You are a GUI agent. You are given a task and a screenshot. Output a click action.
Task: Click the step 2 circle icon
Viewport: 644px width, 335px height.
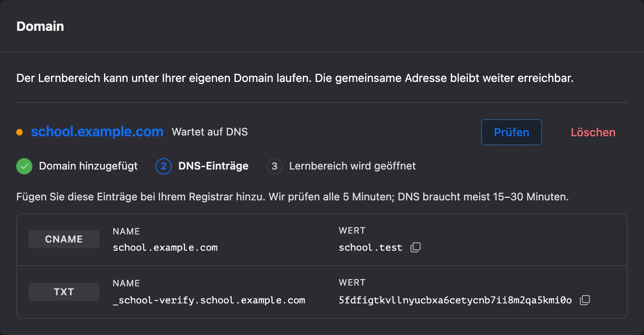164,166
